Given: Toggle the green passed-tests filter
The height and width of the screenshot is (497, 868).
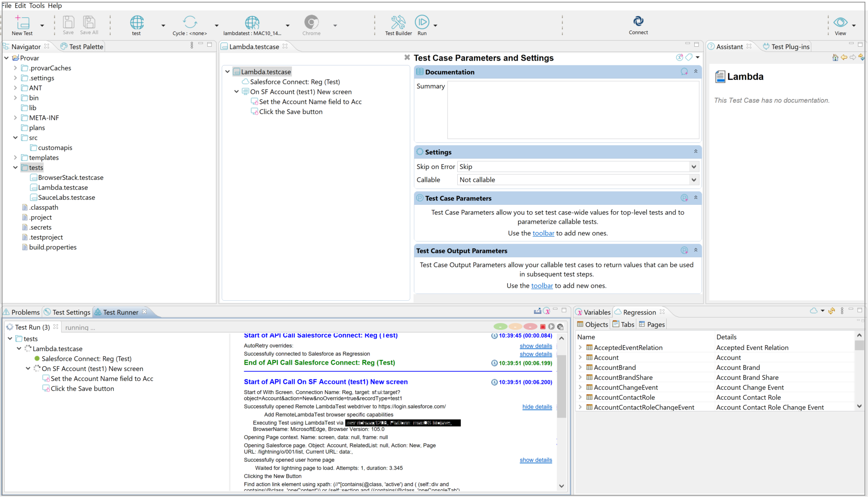Looking at the screenshot, I should pos(500,327).
